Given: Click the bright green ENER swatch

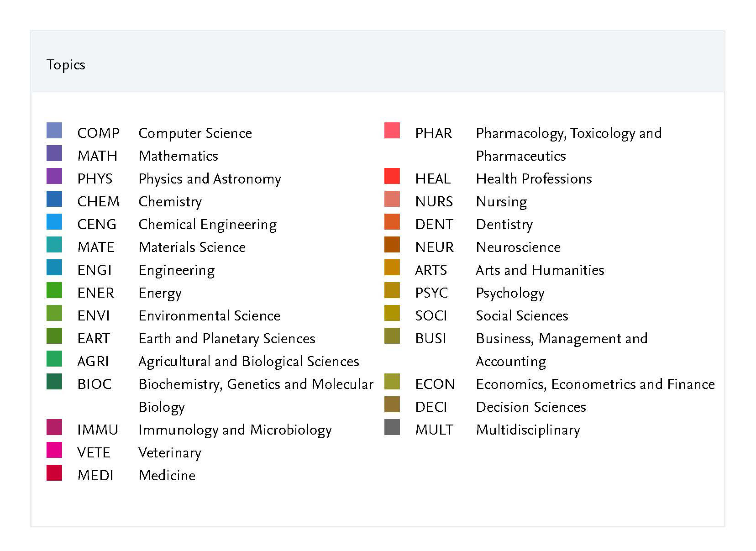Looking at the screenshot, I should (54, 290).
